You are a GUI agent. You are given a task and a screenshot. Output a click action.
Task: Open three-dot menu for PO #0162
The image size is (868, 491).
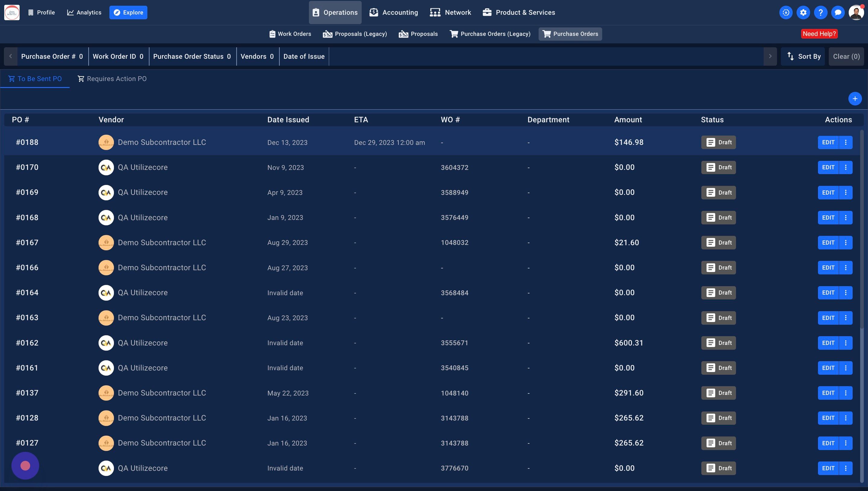(845, 343)
